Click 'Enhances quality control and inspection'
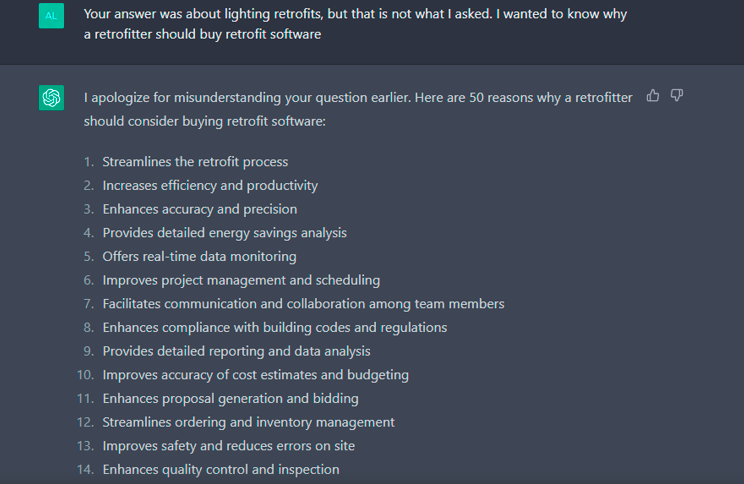This screenshot has width=744, height=484. tap(221, 470)
